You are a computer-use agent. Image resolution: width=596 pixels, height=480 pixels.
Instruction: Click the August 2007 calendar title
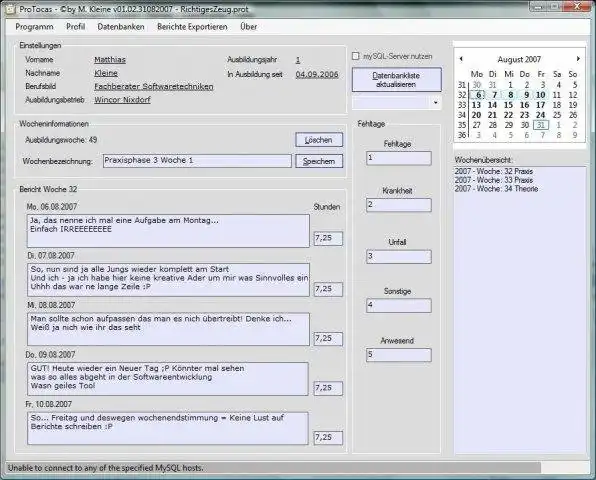point(519,59)
